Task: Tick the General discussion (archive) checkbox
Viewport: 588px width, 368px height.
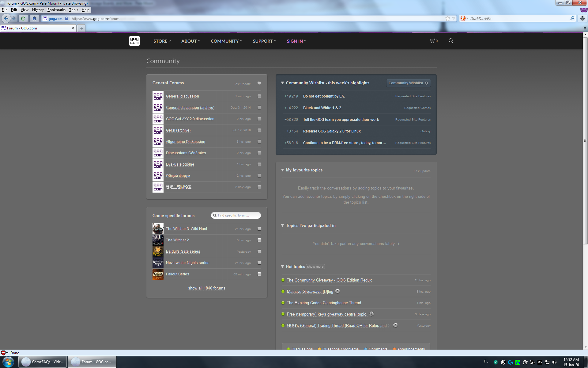Action: point(259,108)
